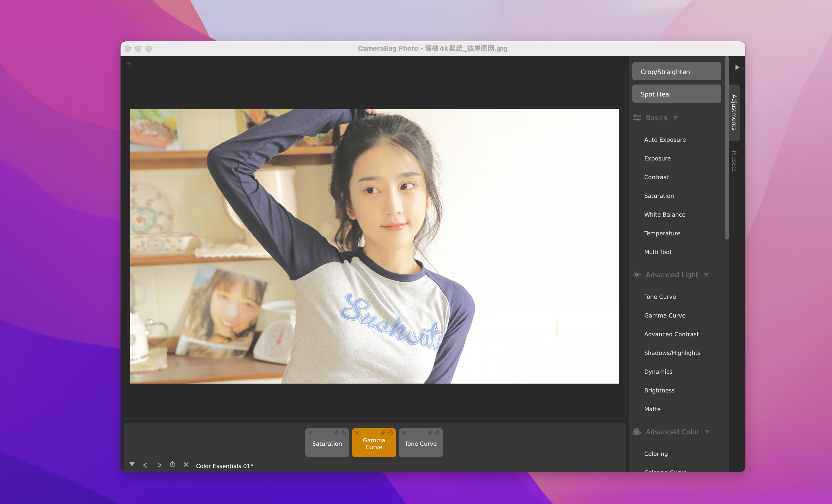Go to previous preset with left arrow
Image resolution: width=832 pixels, height=504 pixels.
point(145,465)
